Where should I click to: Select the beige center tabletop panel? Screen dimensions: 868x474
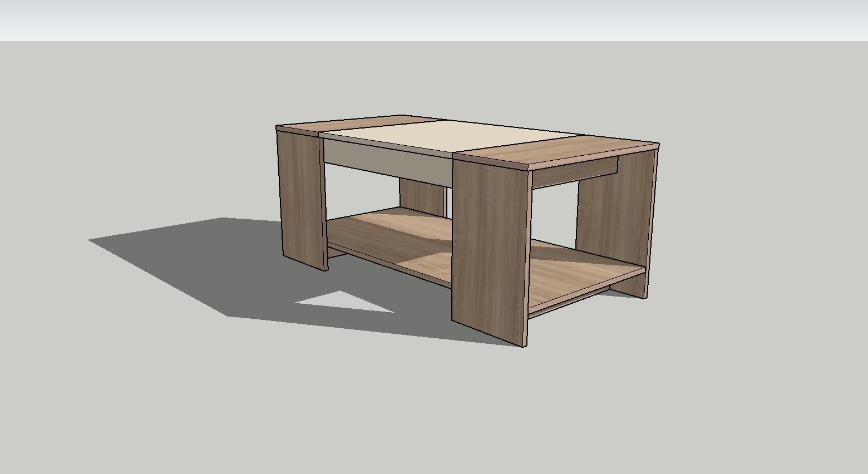click(x=451, y=135)
